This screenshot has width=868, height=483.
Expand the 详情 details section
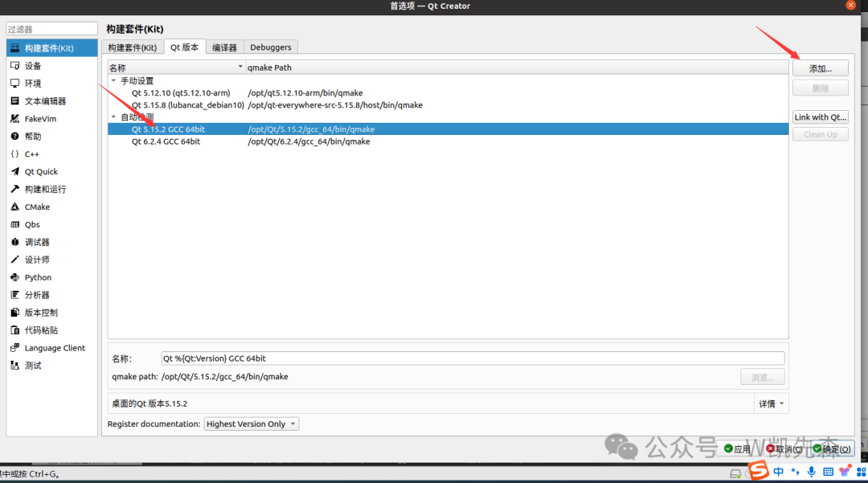(772, 404)
